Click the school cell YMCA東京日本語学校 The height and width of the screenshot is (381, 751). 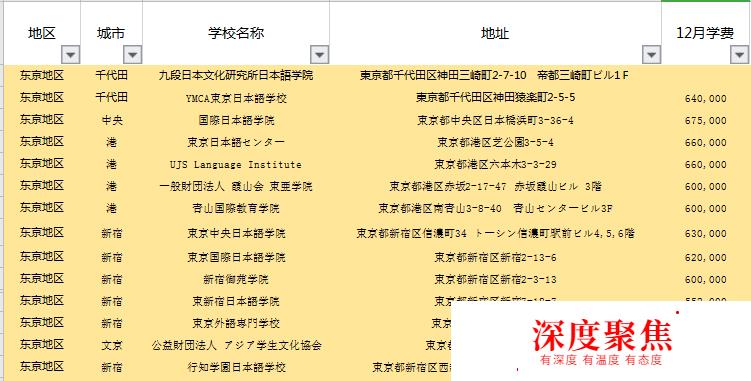pyautogui.click(x=236, y=98)
